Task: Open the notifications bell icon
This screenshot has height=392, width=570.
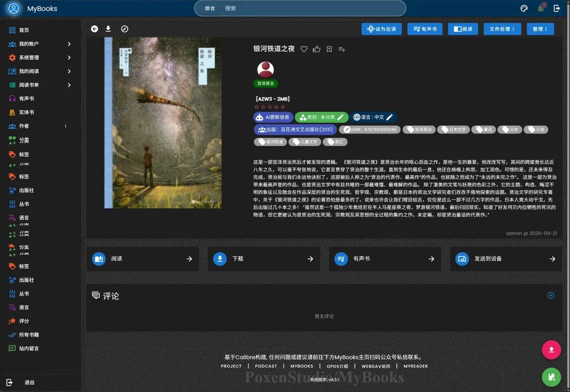Action: point(541,8)
